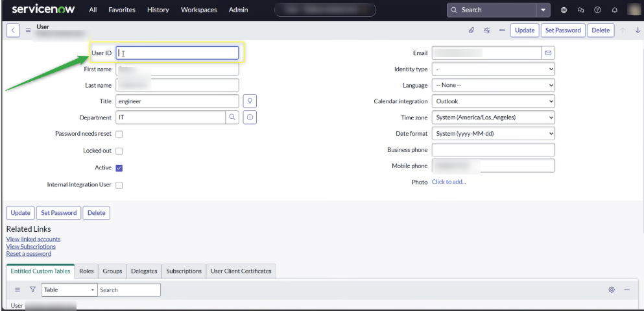Viewport: 644px width, 311px height.
Task: Open the Identity type dropdown
Action: tap(494, 69)
